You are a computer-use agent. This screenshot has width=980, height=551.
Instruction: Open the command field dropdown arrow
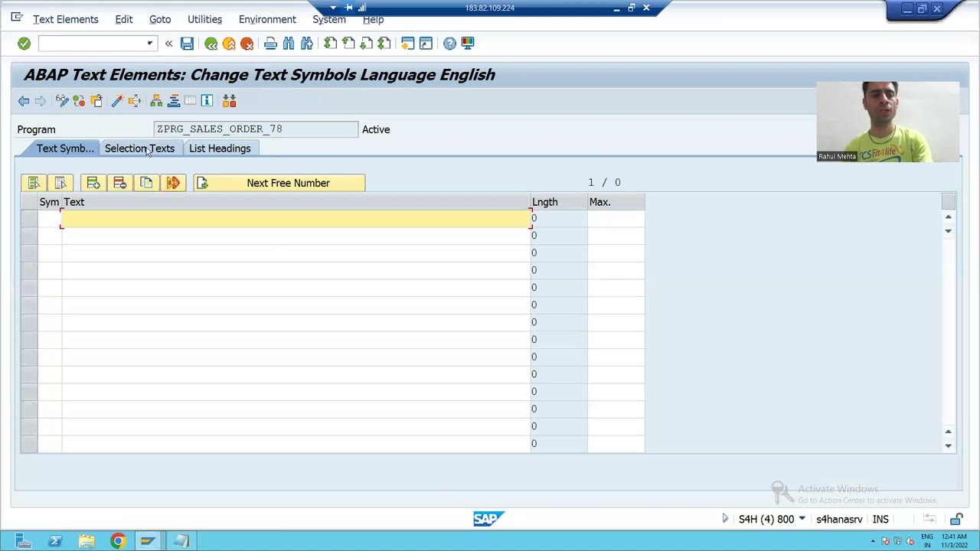[x=150, y=44]
